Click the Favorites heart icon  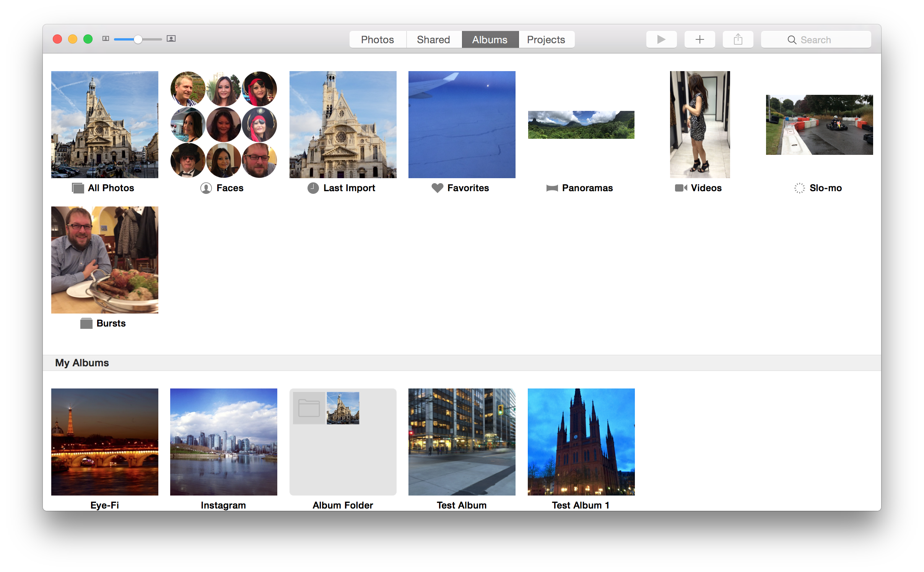[437, 188]
